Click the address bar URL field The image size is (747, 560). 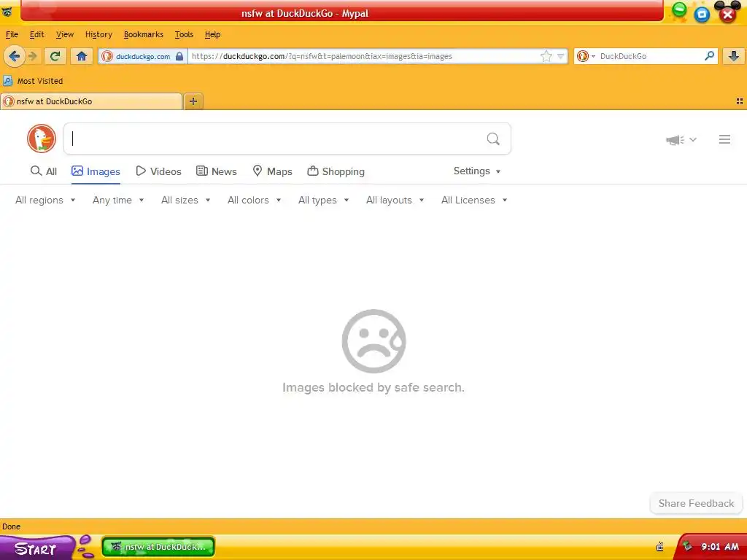365,56
